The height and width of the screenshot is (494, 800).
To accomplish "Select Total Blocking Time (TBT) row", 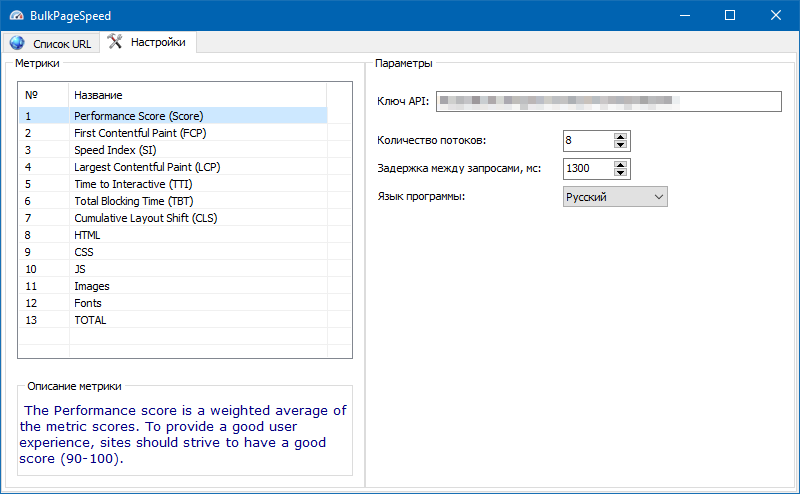I will pyautogui.click(x=173, y=201).
